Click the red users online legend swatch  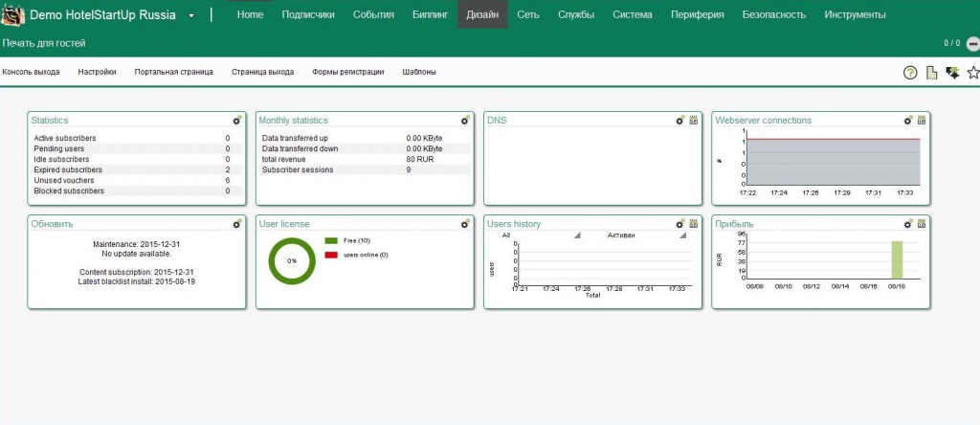[331, 255]
